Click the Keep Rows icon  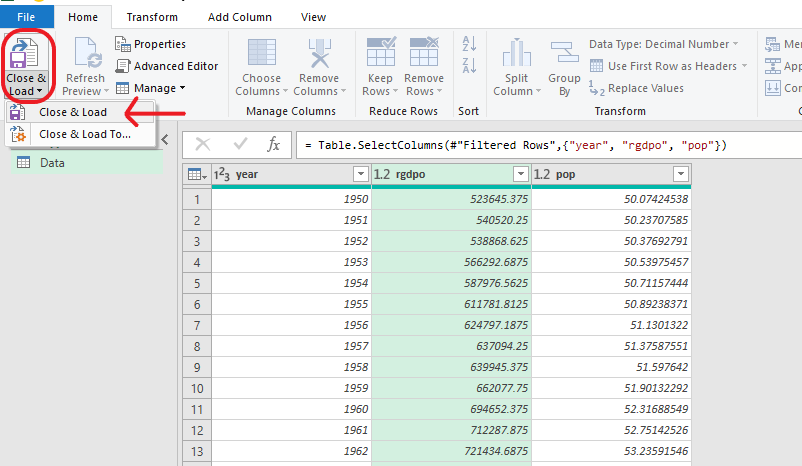coord(381,53)
